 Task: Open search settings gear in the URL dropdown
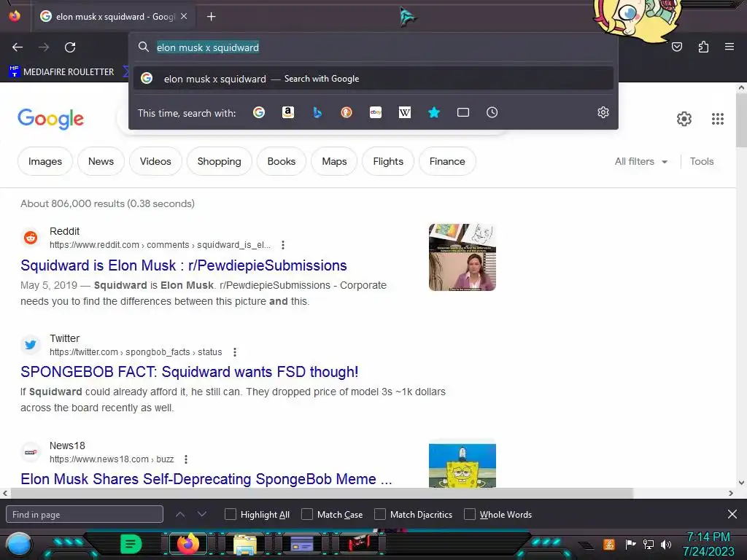603,112
